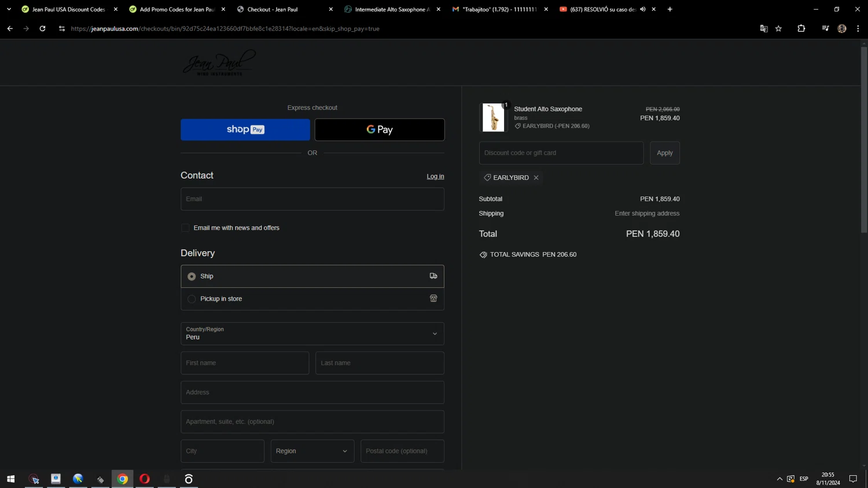Open the Windows Start menu
This screenshot has width=868, height=488.
tap(10, 479)
